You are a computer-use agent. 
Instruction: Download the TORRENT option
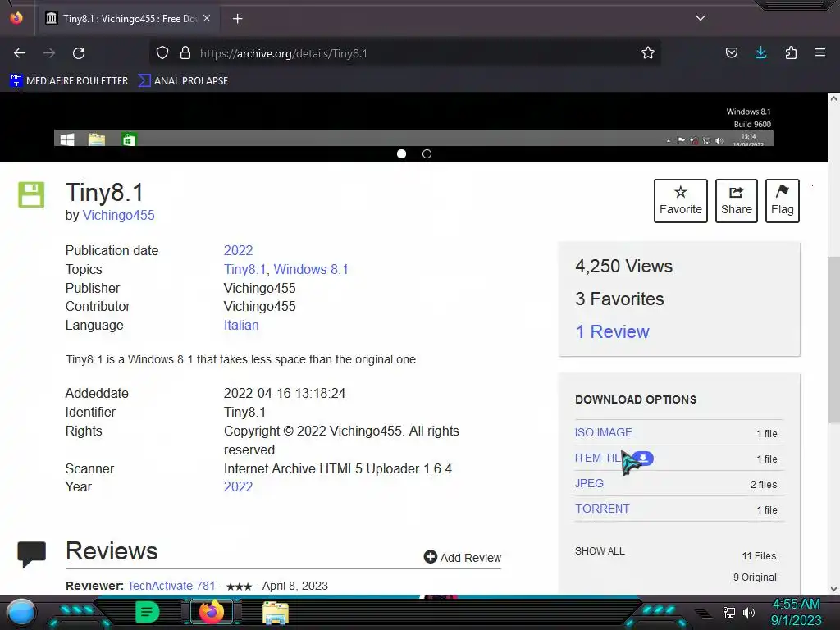point(602,509)
